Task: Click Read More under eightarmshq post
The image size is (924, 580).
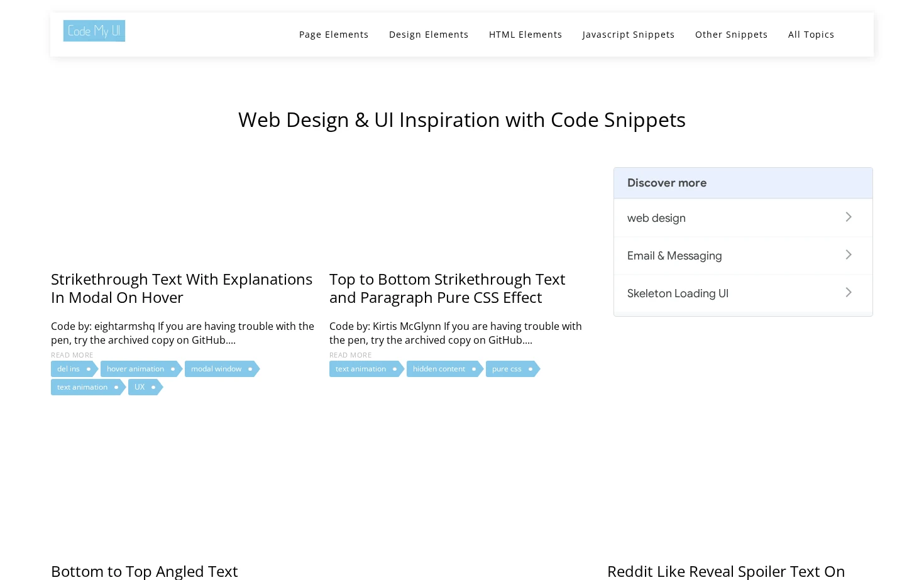Action: 72,355
